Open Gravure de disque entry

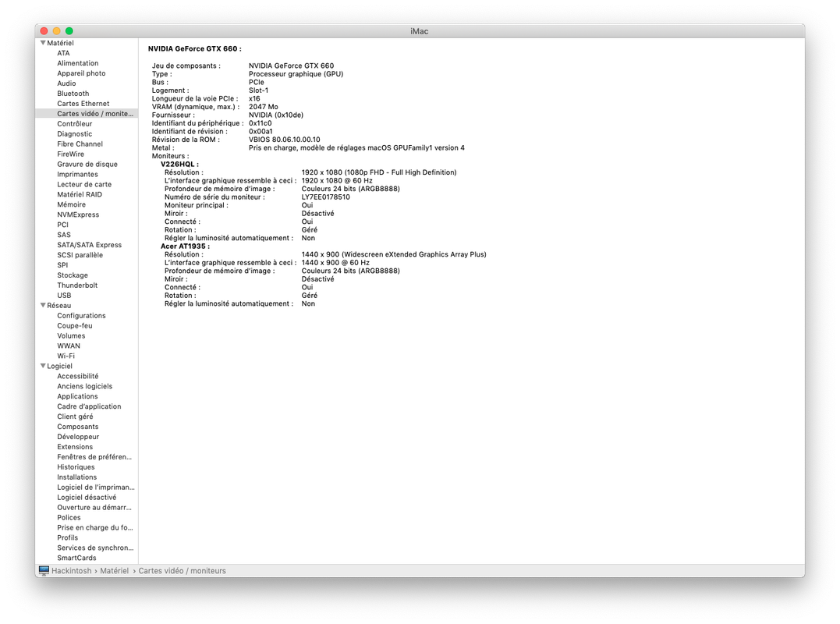(87, 165)
